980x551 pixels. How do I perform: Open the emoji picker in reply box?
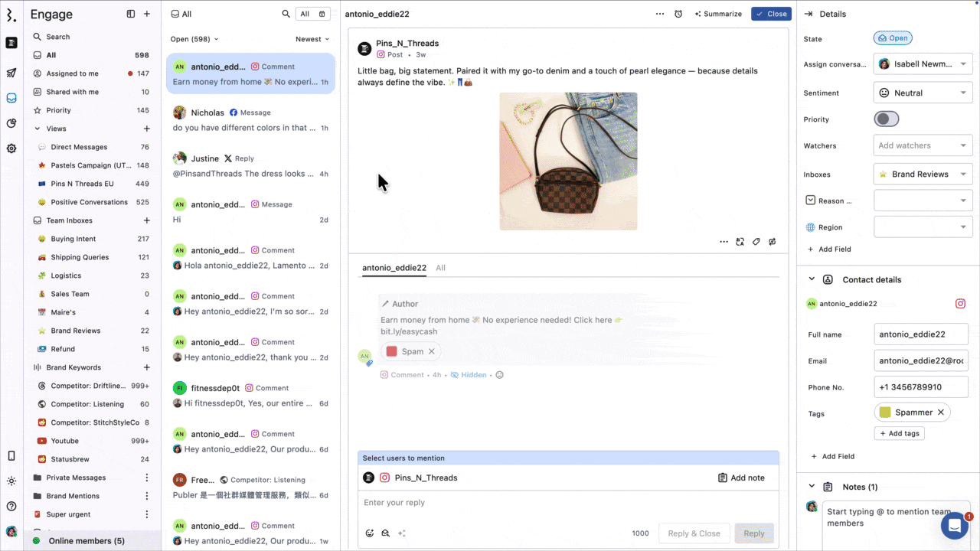coord(370,533)
